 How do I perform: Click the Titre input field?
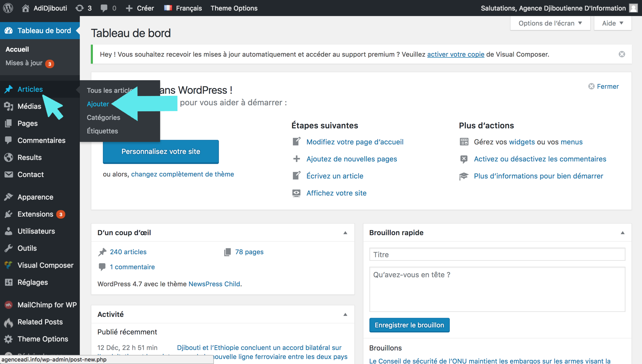497,254
